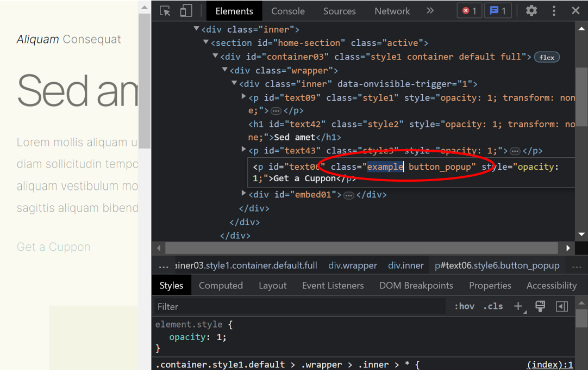Click the flex badge on container03
588x370 pixels.
coord(547,57)
